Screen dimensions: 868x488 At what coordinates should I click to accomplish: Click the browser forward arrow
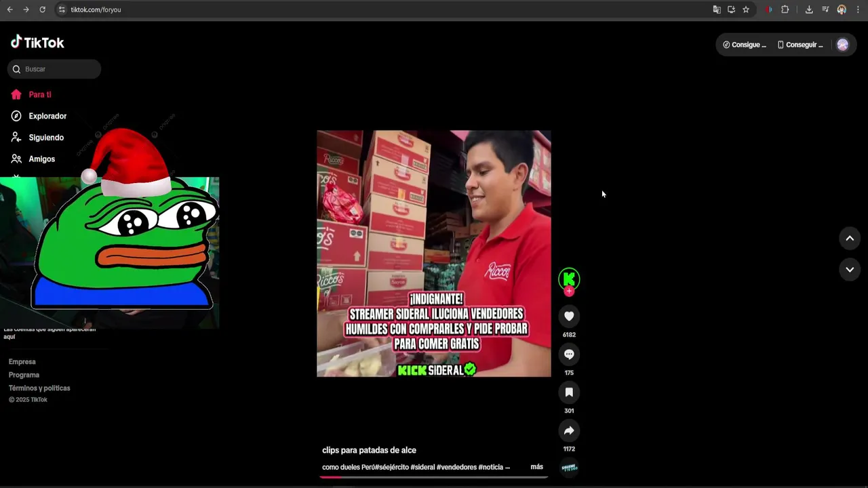[26, 9]
